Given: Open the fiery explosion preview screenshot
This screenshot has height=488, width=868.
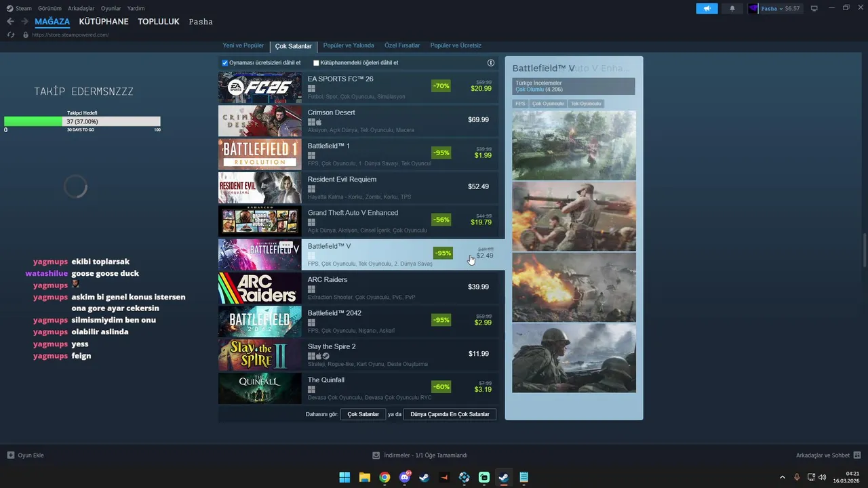Looking at the screenshot, I should [x=574, y=287].
